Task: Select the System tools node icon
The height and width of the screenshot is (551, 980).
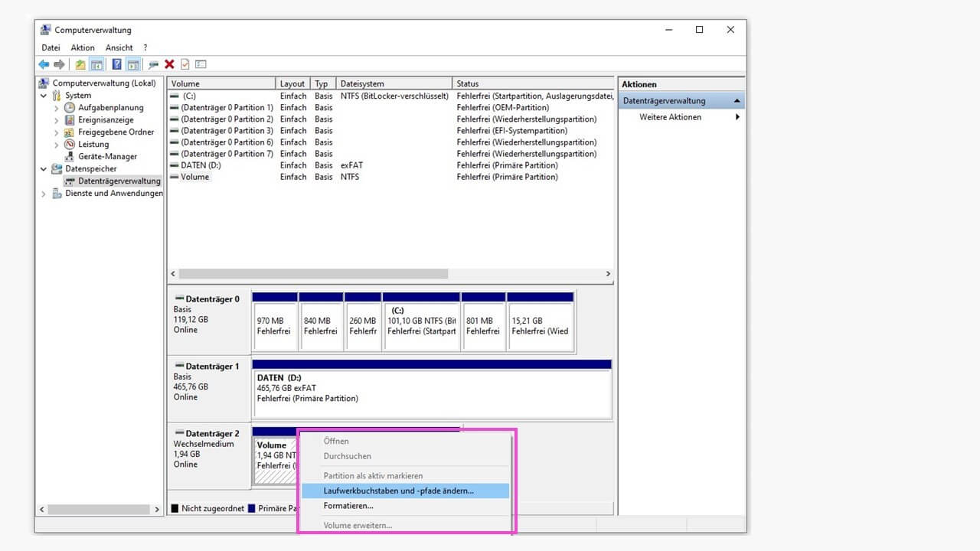Action: [57, 95]
